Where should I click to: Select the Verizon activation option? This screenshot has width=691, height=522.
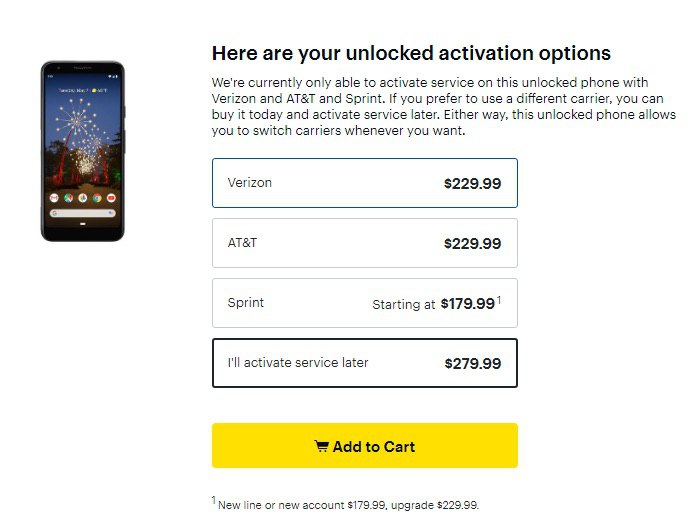[364, 183]
